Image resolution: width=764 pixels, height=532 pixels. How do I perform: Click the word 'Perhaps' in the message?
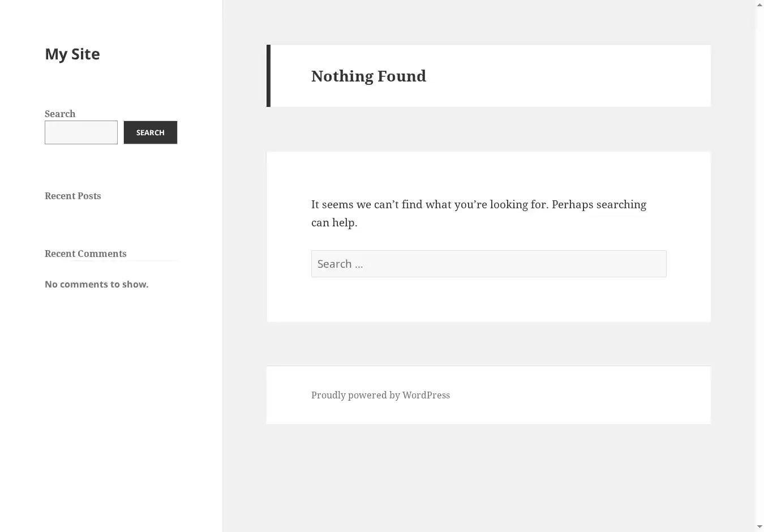pyautogui.click(x=572, y=204)
